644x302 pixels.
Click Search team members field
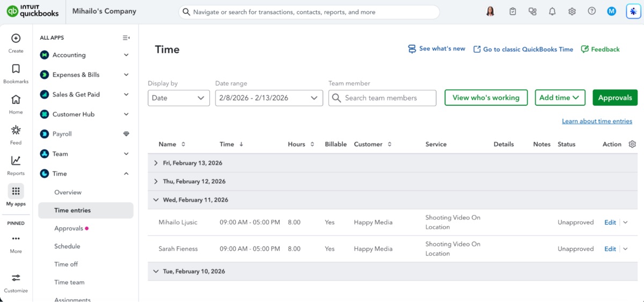pos(382,98)
